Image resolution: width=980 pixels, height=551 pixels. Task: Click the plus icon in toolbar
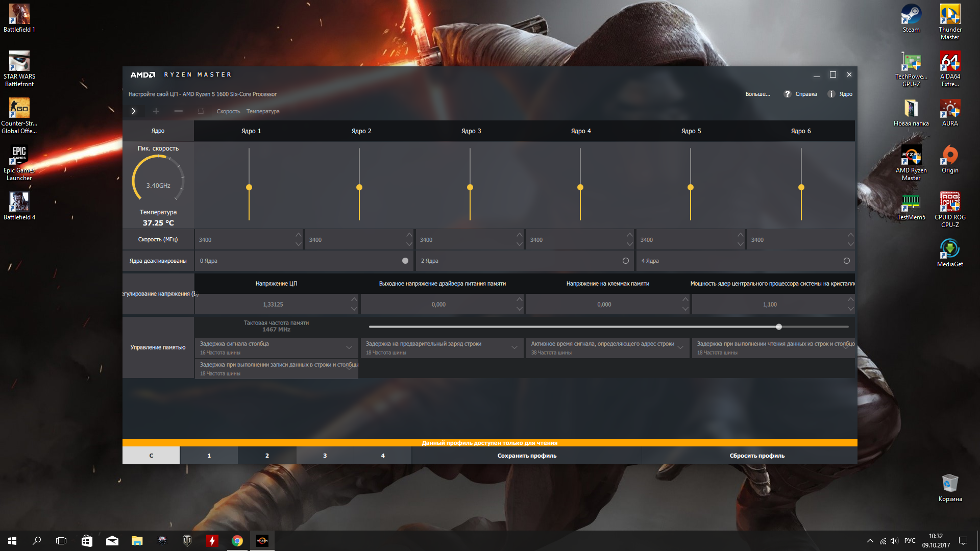156,111
